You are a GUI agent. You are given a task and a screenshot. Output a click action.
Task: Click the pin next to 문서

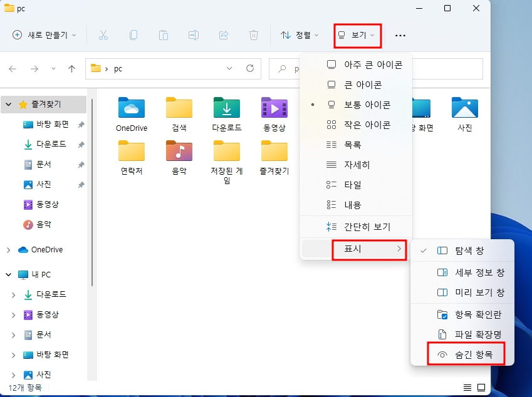click(81, 165)
